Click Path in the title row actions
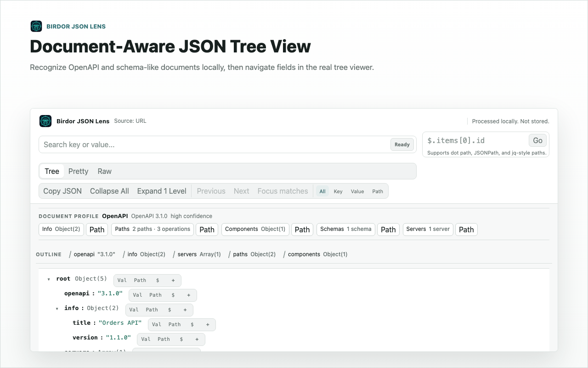588x368 pixels. click(x=175, y=324)
